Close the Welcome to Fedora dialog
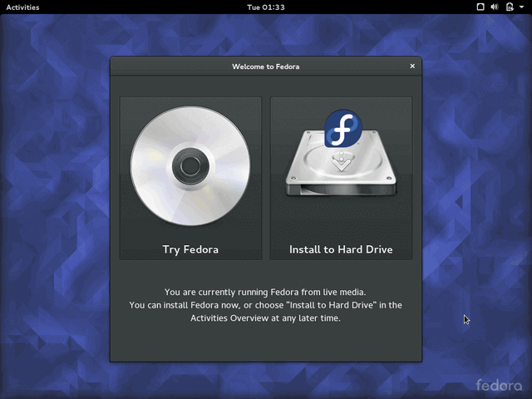532x399 pixels. pyautogui.click(x=412, y=66)
